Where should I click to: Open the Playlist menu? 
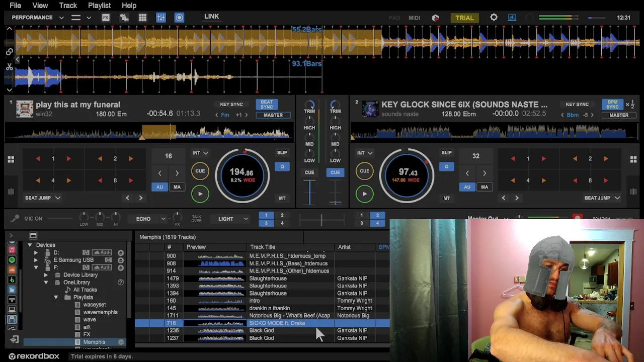99,6
